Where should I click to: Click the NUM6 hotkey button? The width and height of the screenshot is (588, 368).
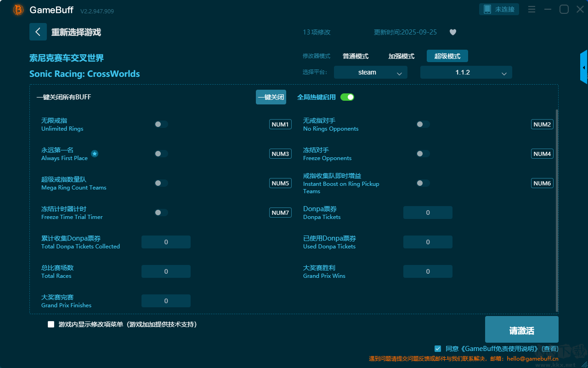point(542,183)
